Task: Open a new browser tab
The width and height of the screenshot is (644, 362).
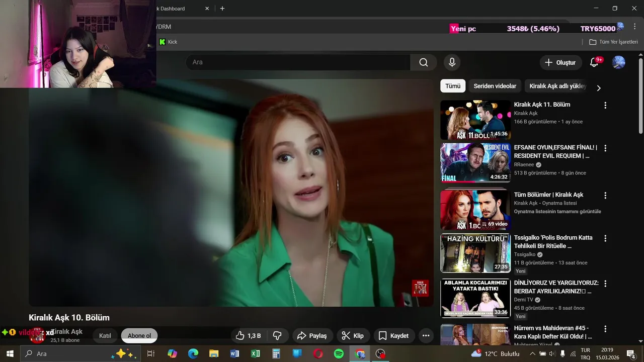Action: 222,9
